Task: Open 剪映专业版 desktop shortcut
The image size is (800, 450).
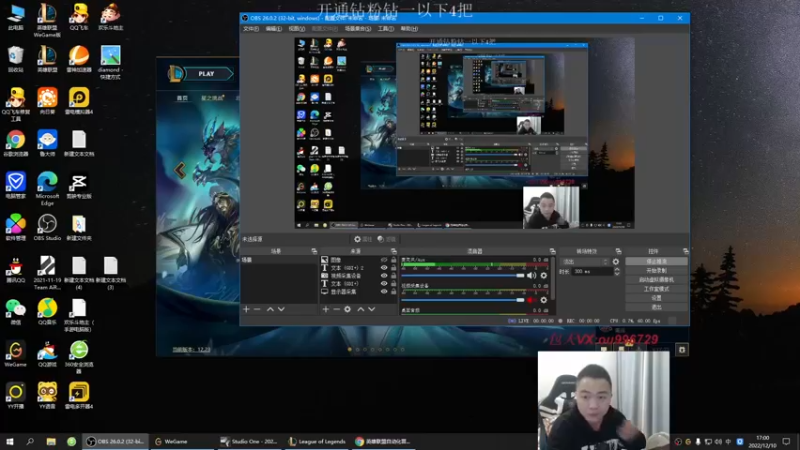Action: tap(79, 185)
